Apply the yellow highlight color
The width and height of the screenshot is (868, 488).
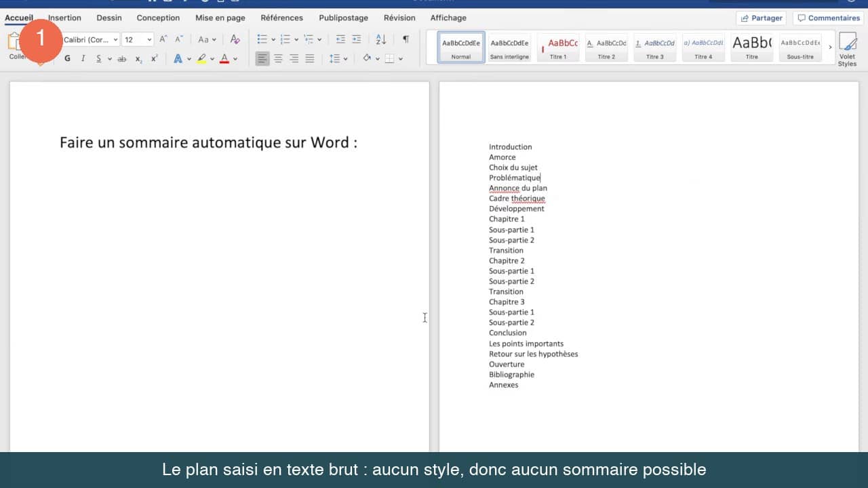coord(201,59)
